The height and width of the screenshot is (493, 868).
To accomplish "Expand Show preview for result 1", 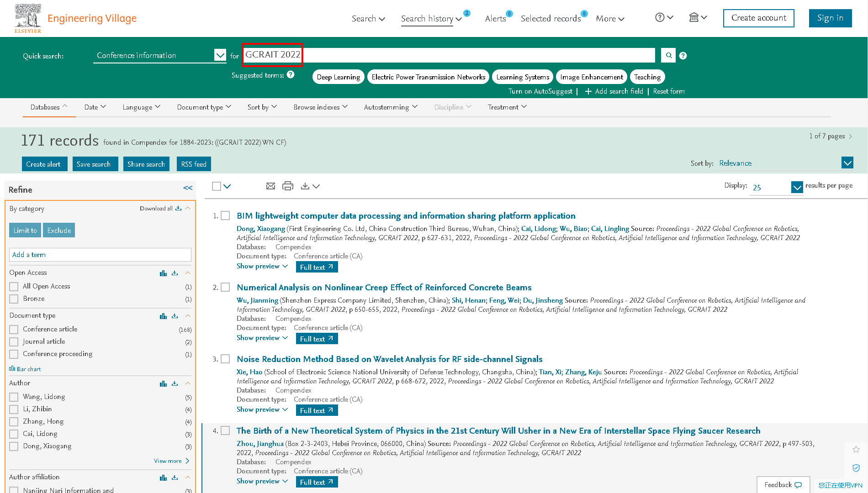I will (x=262, y=266).
